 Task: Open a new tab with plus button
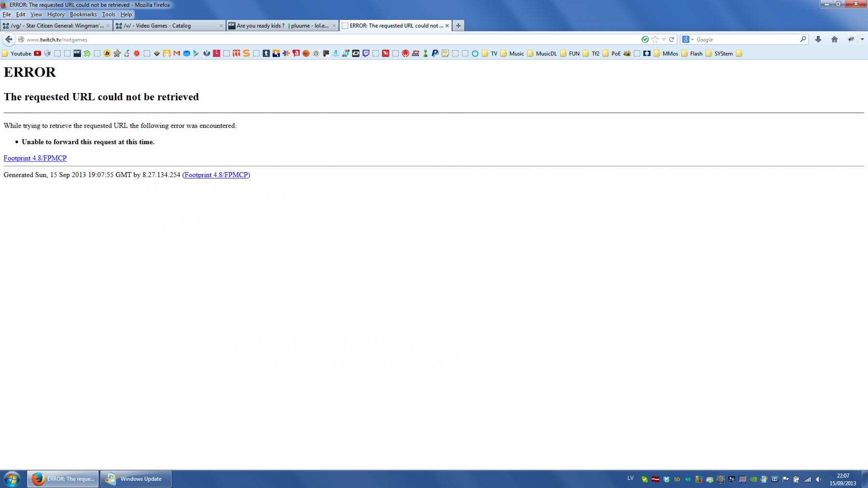458,26
